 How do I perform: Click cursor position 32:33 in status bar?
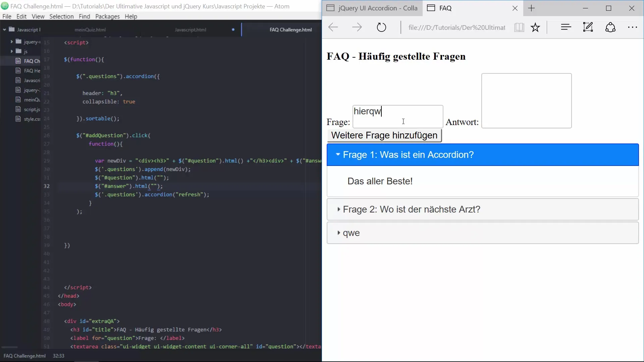click(x=58, y=356)
